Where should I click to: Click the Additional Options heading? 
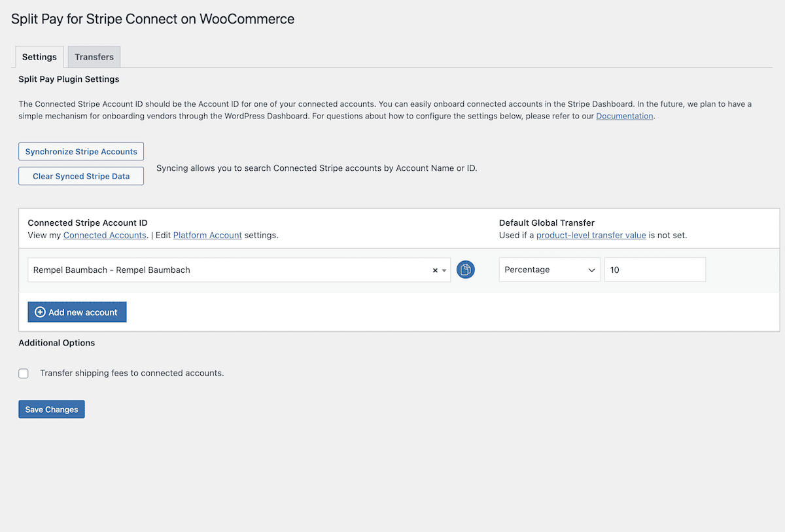pyautogui.click(x=57, y=343)
